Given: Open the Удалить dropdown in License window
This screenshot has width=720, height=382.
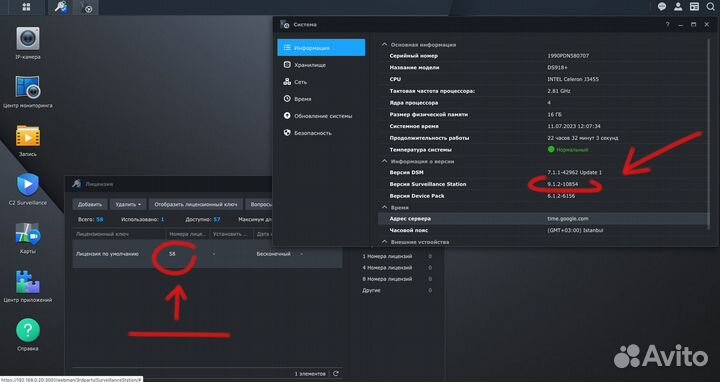Looking at the screenshot, I should [x=128, y=204].
